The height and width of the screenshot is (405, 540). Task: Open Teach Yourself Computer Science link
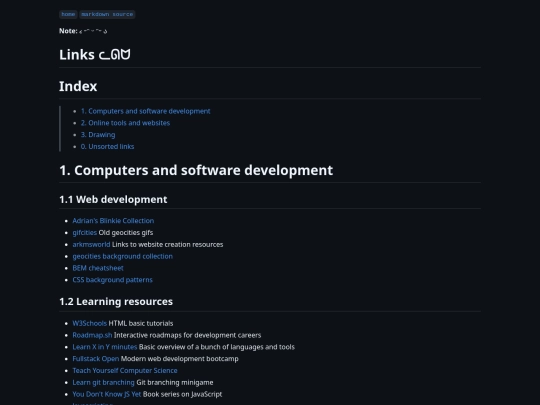coord(125,371)
